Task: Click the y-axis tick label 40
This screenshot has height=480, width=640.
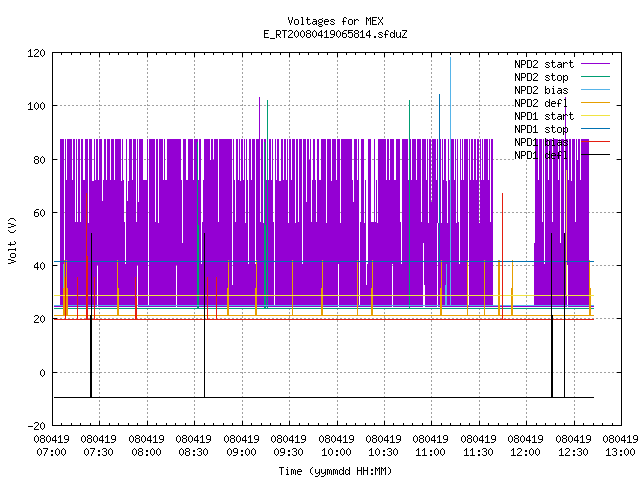Action: click(x=39, y=266)
